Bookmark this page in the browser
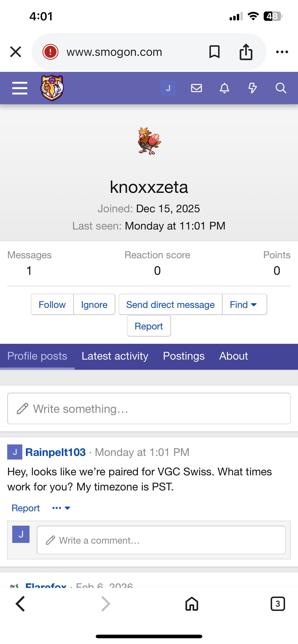Screen dimensions: 298x644 click(214, 52)
